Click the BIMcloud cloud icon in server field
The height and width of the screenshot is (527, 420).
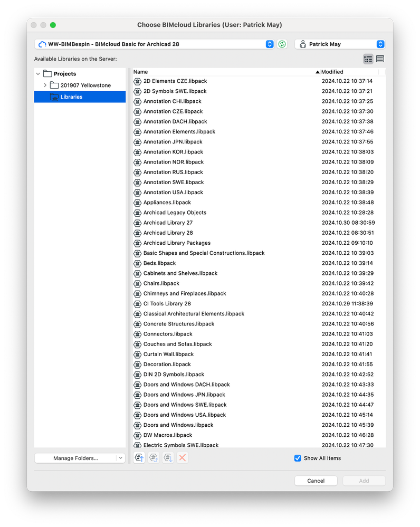[x=42, y=44]
